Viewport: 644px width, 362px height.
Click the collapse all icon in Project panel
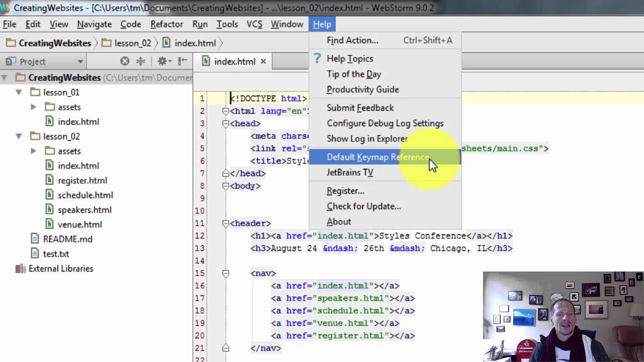point(141,61)
